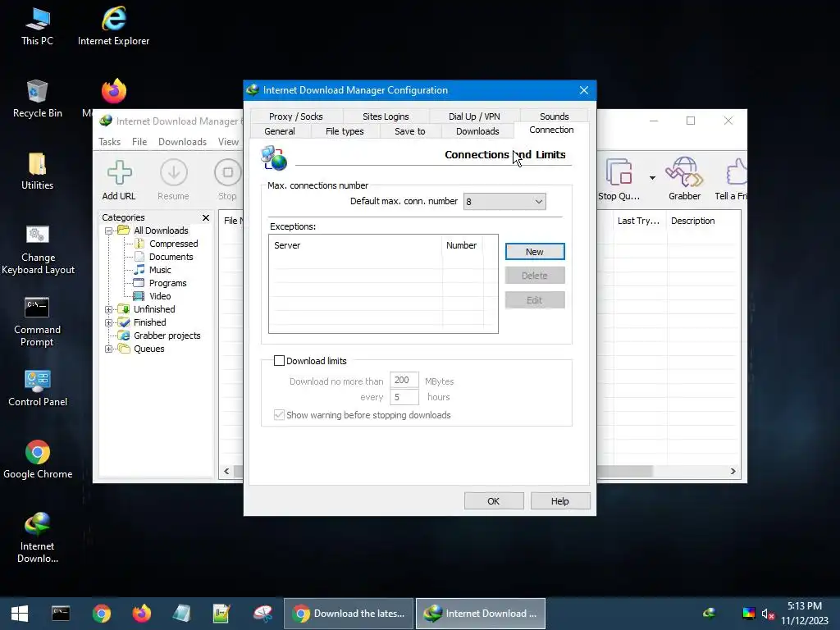Collapse the All Downloads tree node
The image size is (840, 630).
point(109,231)
